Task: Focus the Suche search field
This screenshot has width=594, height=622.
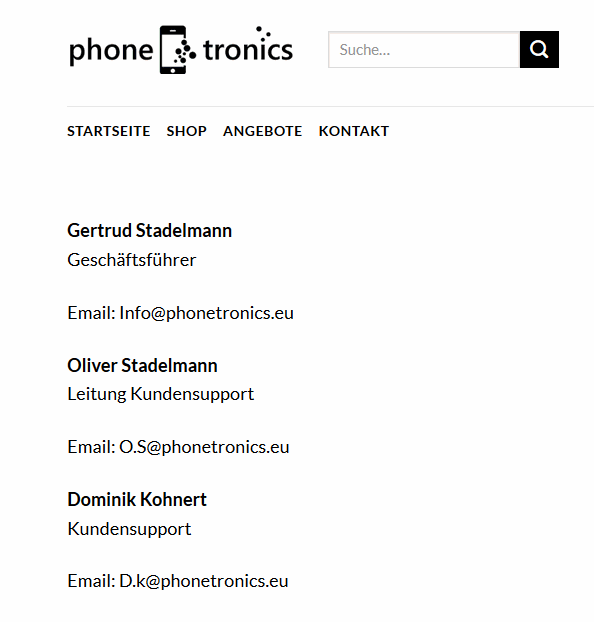Action: 424,50
